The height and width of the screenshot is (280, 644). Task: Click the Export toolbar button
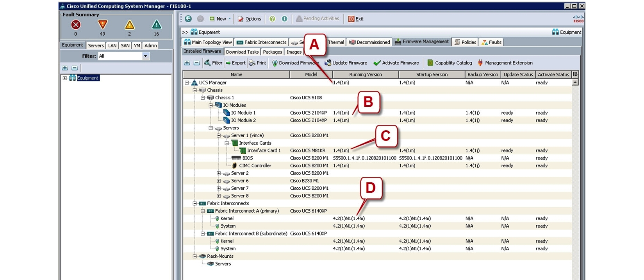(235, 63)
